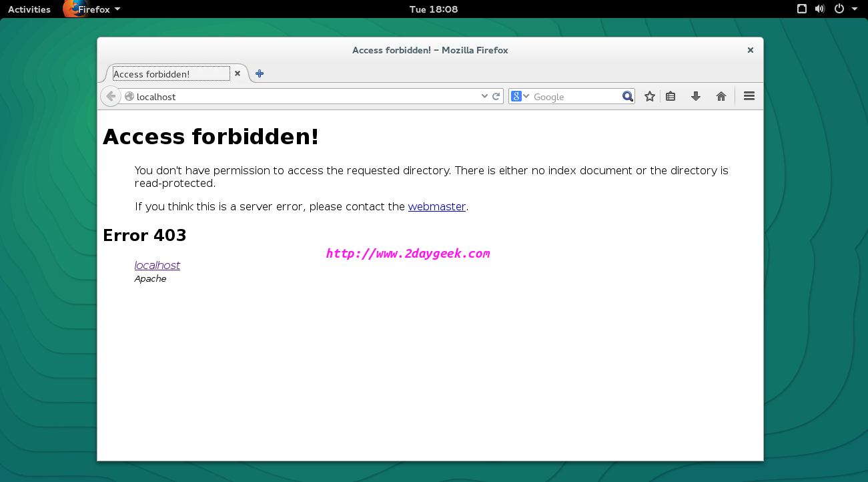Open a new tab with plus button
Image resolution: width=868 pixels, height=482 pixels.
[x=260, y=73]
